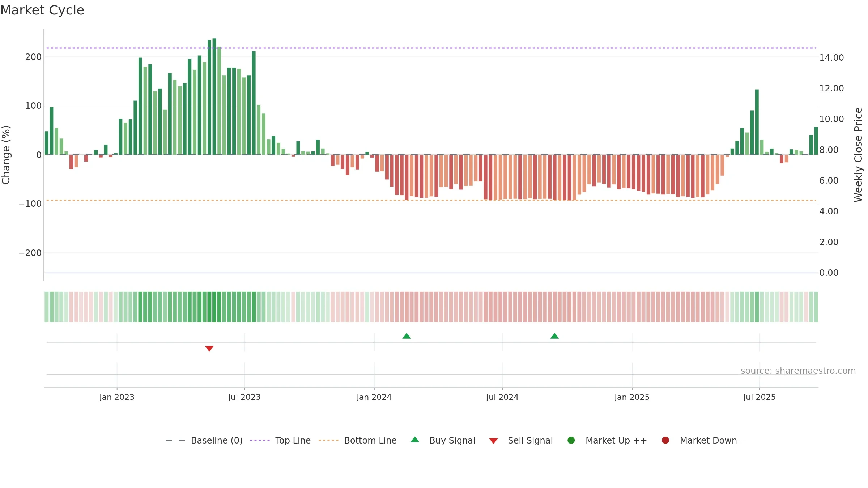Click the red Sell Signal legend triangle icon

tap(493, 441)
